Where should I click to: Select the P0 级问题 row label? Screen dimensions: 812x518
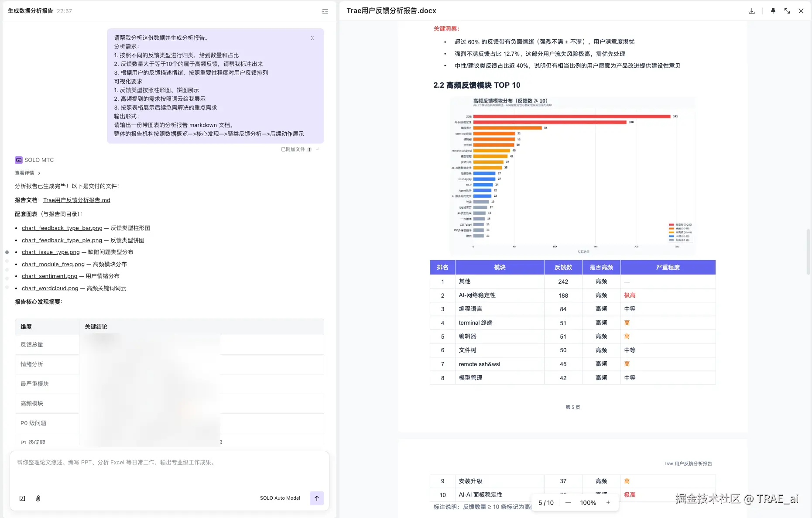click(x=33, y=423)
